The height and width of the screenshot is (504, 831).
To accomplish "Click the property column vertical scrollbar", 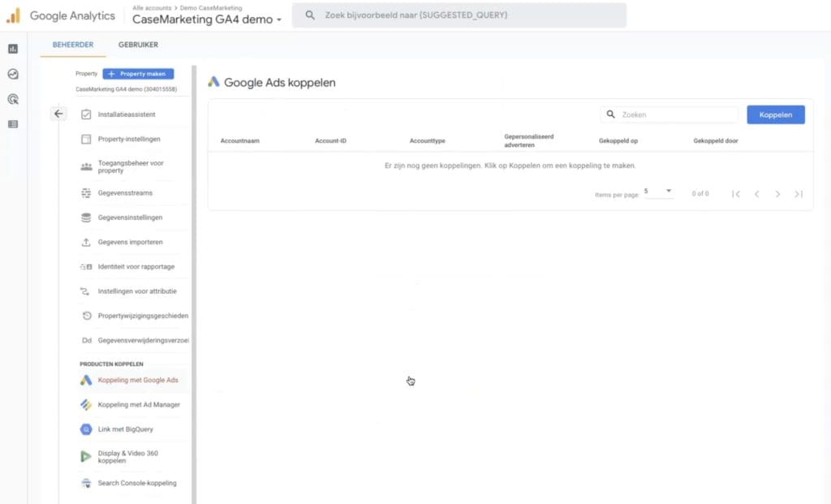I will tap(194, 285).
